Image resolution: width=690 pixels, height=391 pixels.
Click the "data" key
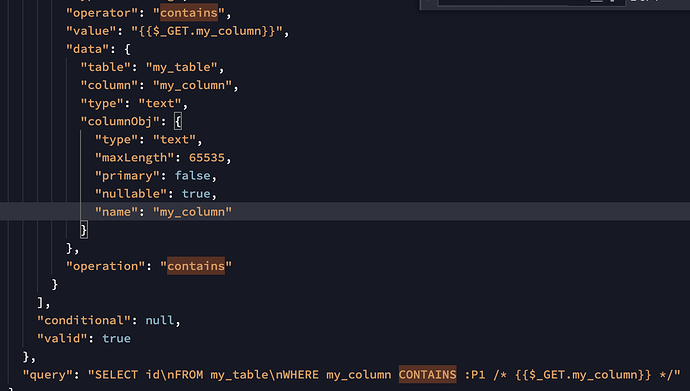(x=87, y=49)
